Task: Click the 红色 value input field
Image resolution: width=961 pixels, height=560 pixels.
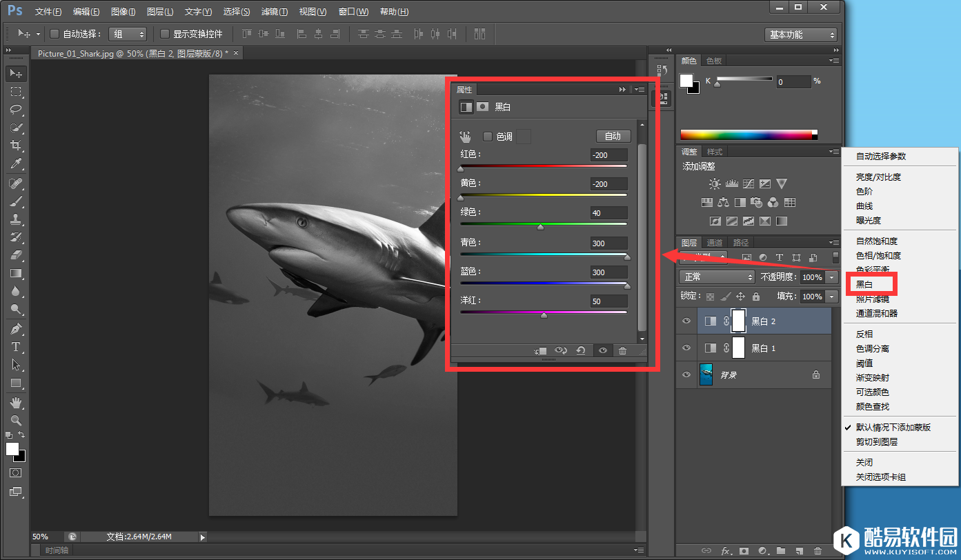Action: [x=608, y=155]
